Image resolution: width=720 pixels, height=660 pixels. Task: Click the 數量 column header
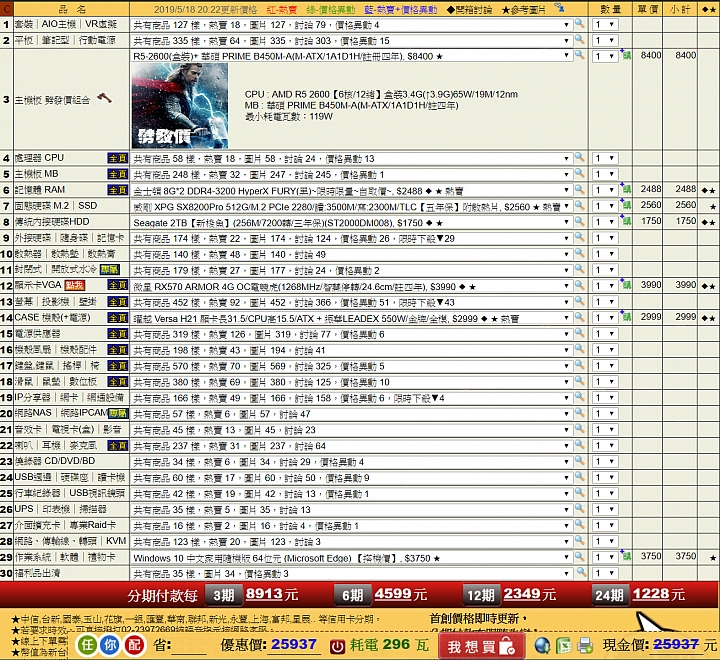click(610, 9)
